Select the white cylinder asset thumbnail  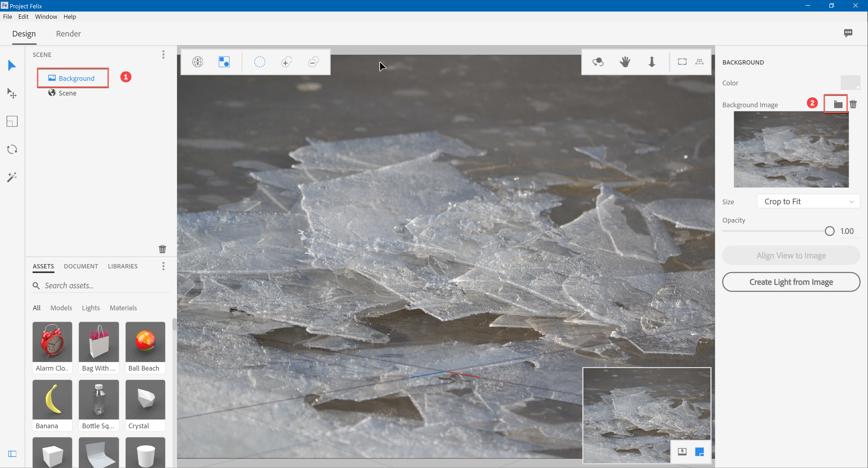(x=145, y=453)
